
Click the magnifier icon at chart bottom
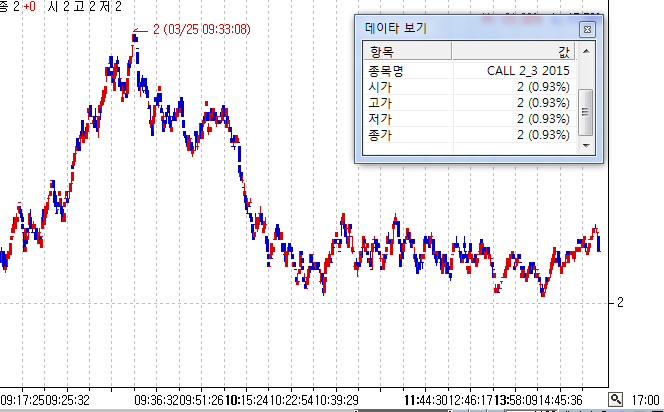(x=616, y=399)
